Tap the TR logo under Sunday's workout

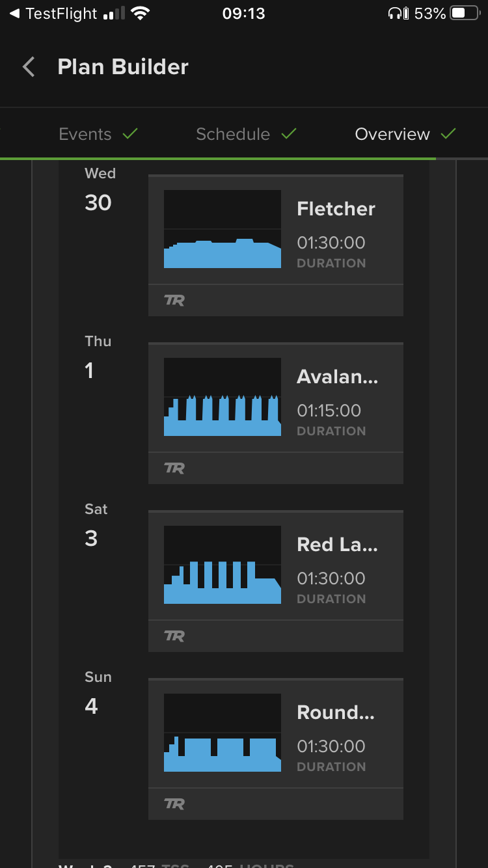click(174, 804)
